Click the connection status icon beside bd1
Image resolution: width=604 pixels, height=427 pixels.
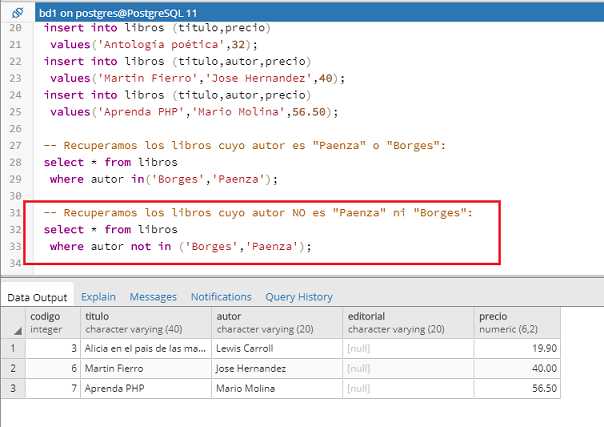[17, 13]
